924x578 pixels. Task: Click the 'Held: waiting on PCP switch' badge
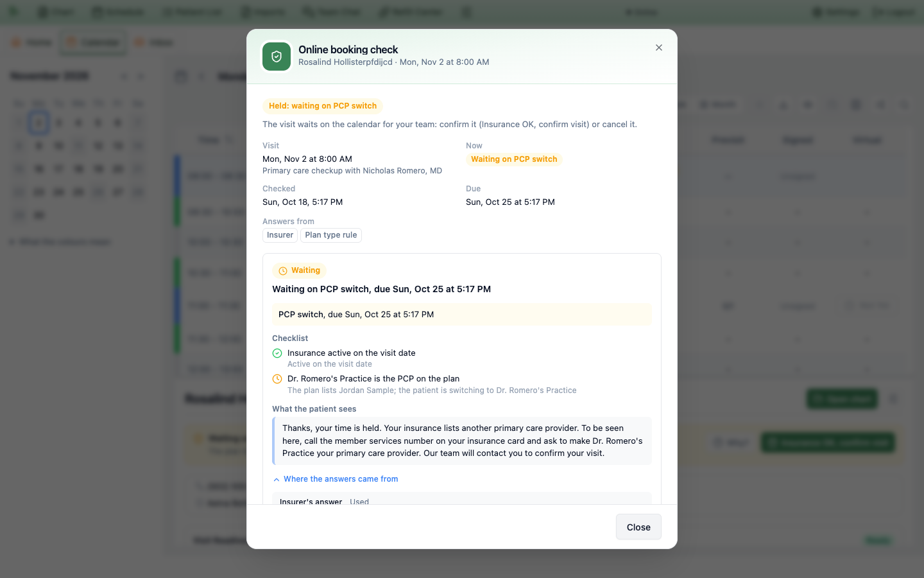point(323,106)
